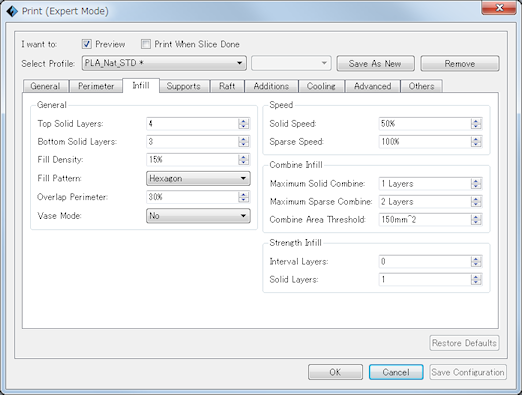The height and width of the screenshot is (395, 522).
Task: Adjust the Combine Area Threshold spinner arrows
Action: [476, 220]
